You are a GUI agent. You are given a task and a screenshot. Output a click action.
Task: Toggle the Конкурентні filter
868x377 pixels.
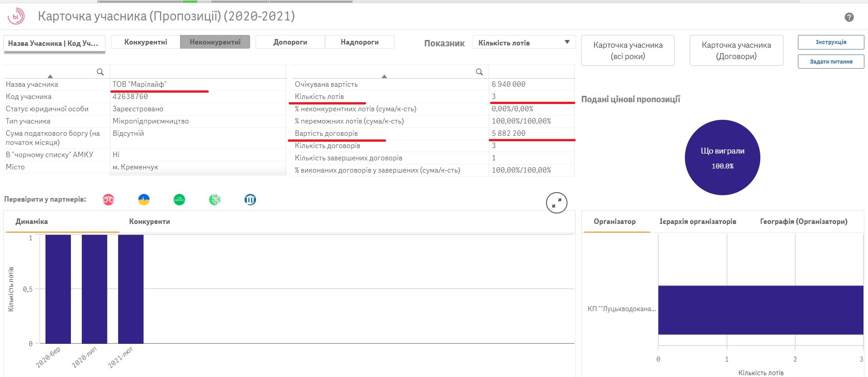[146, 42]
